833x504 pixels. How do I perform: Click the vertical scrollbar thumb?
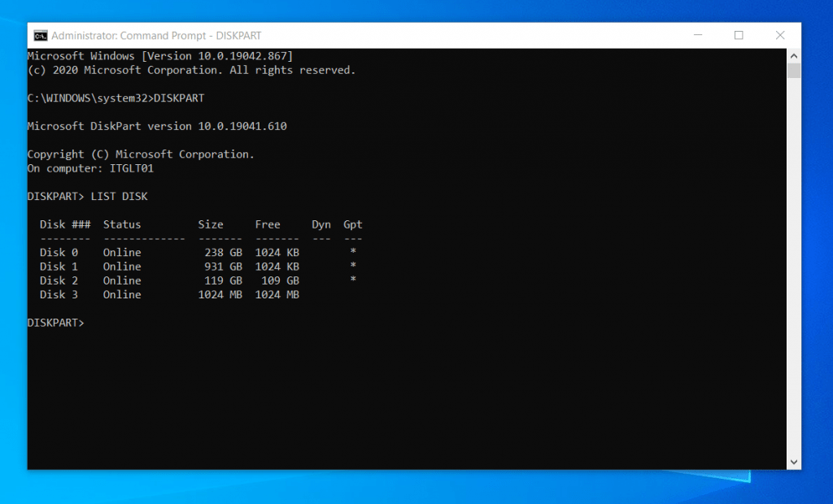(x=794, y=71)
